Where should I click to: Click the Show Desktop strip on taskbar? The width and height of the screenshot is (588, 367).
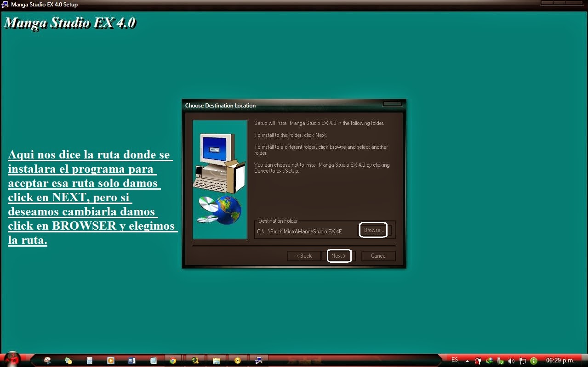tap(584, 361)
